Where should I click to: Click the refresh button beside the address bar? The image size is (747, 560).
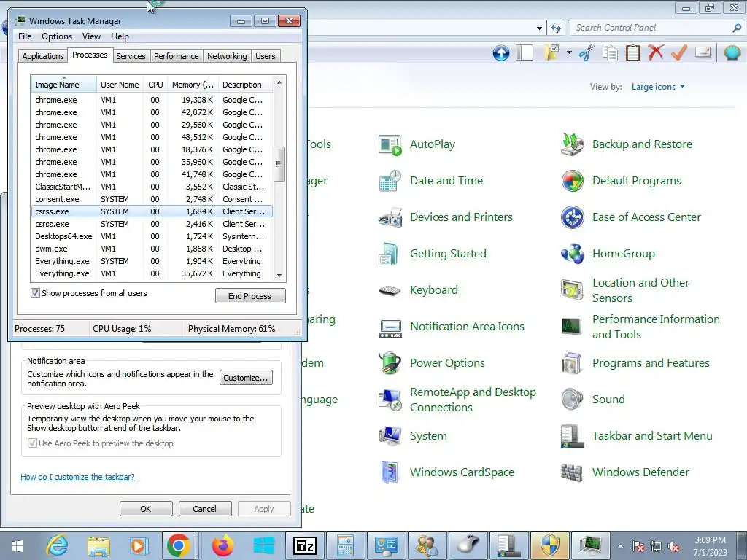click(x=555, y=28)
